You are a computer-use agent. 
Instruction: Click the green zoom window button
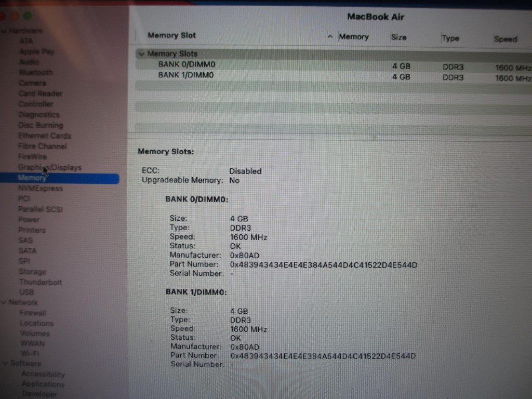(x=28, y=16)
